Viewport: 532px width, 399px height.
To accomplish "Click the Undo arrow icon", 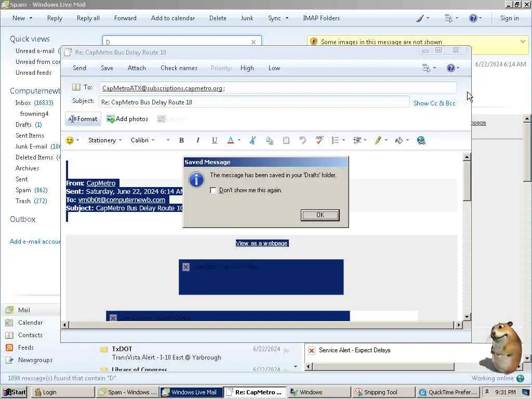I will 303,140.
